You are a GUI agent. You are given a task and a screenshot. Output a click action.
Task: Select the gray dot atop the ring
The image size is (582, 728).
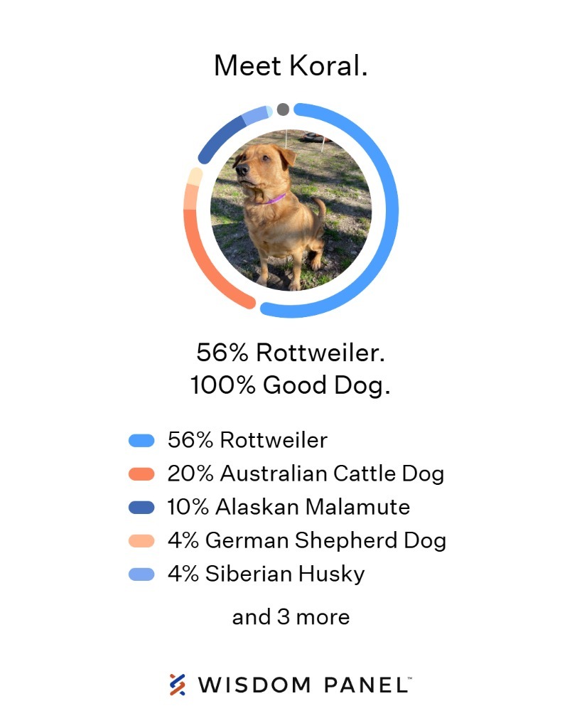tap(283, 109)
